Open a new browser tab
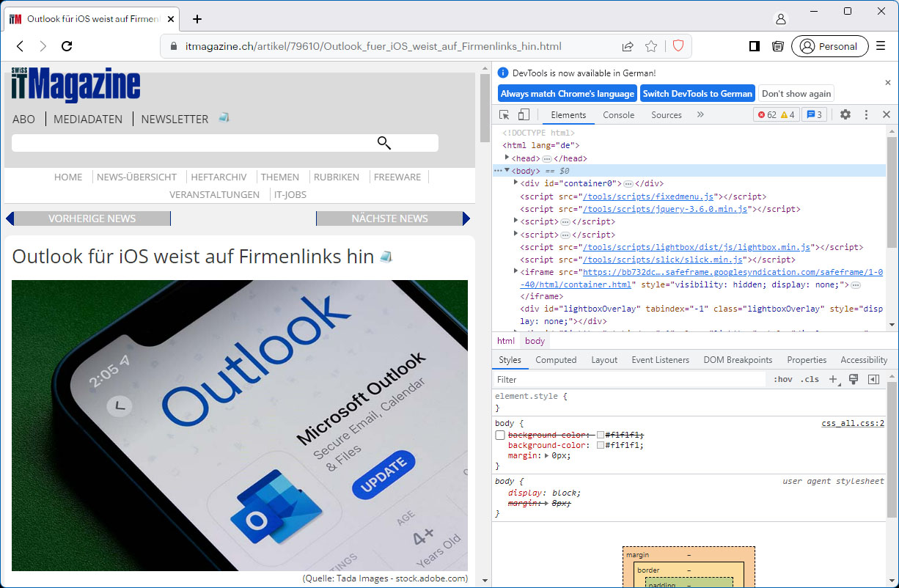The width and height of the screenshot is (899, 588). point(197,19)
